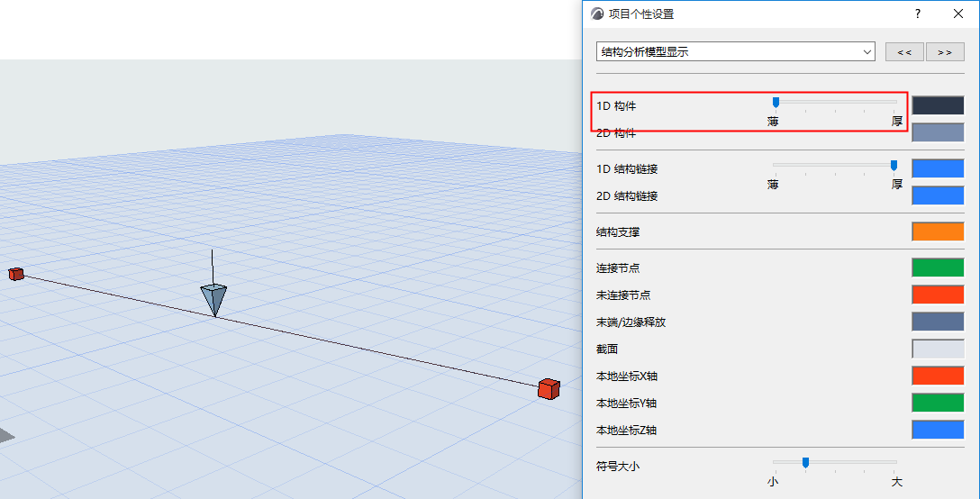Go to previous settings page with << button

pos(904,52)
